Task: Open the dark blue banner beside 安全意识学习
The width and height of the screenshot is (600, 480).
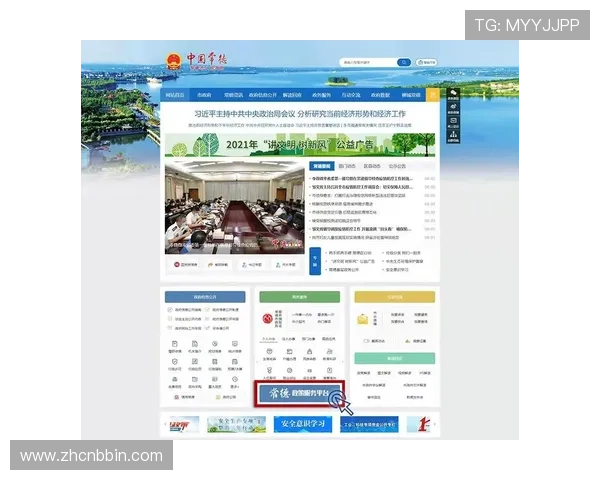Action: [369, 424]
